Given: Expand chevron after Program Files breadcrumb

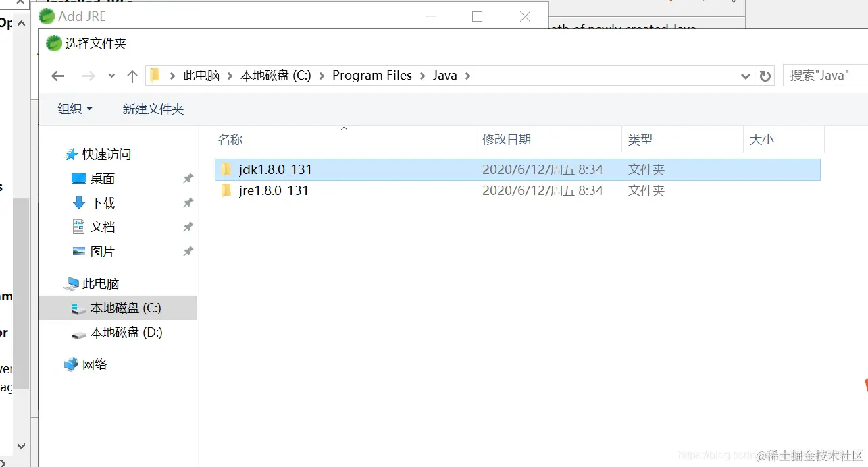Looking at the screenshot, I should point(422,76).
